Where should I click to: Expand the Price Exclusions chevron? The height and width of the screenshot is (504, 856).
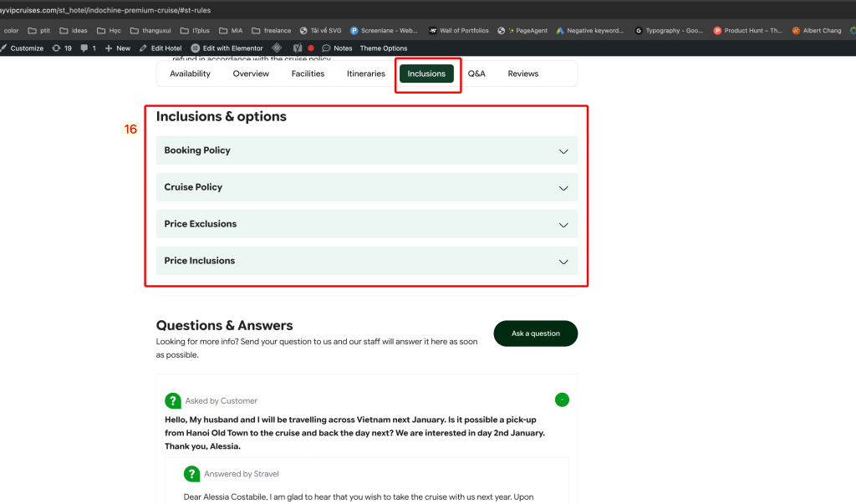(x=563, y=225)
